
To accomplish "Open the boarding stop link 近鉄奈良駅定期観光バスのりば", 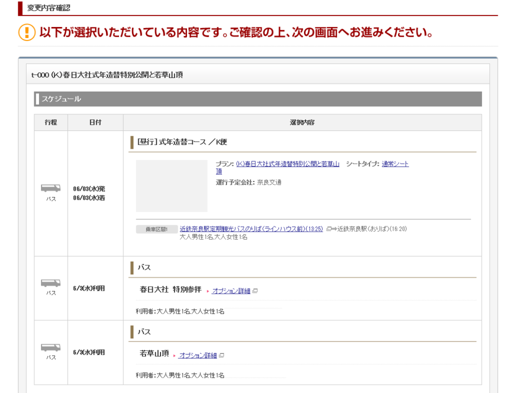I will tap(251, 229).
